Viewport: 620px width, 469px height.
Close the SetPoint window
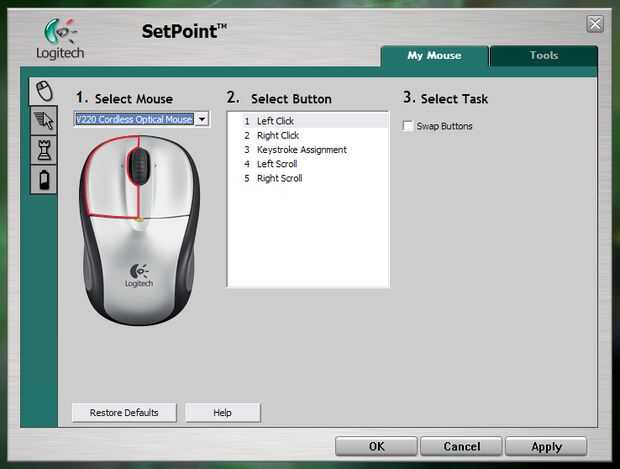[595, 25]
